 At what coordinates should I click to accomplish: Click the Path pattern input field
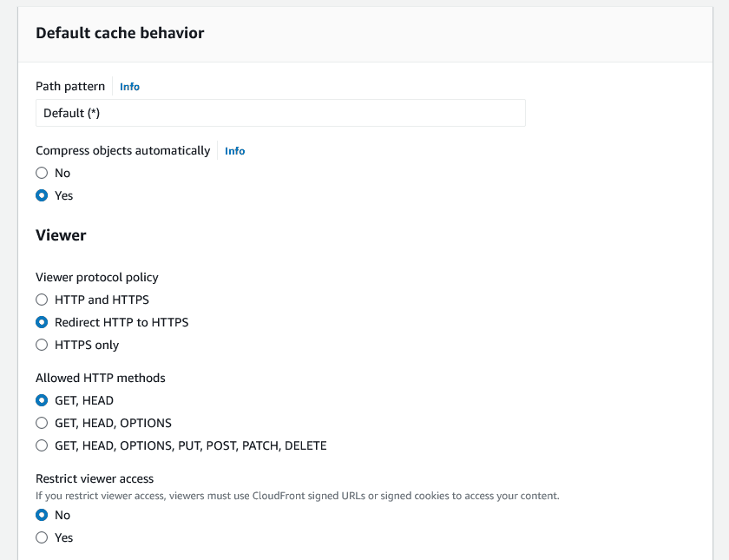279,112
